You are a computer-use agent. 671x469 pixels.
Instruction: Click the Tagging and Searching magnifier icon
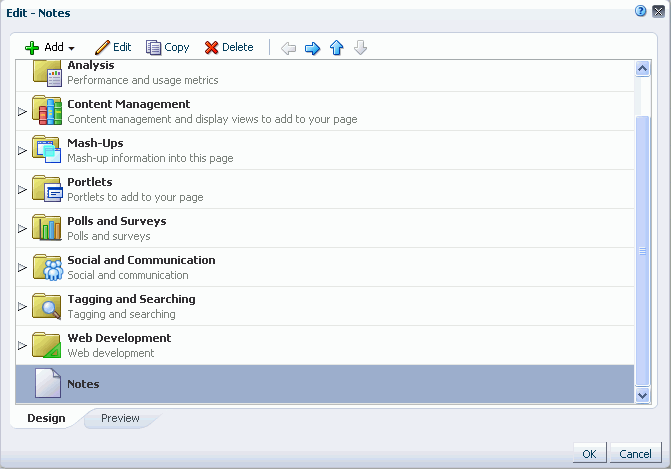click(x=47, y=306)
